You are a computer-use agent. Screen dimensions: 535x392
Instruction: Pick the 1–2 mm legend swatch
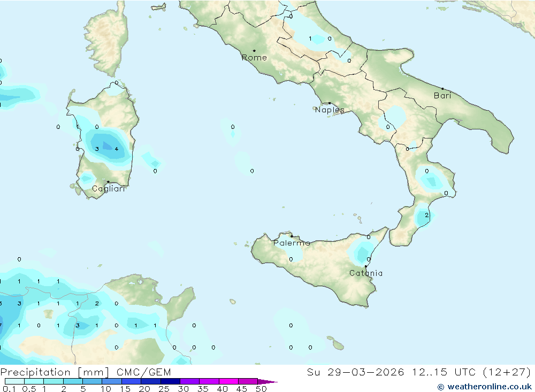(53, 381)
